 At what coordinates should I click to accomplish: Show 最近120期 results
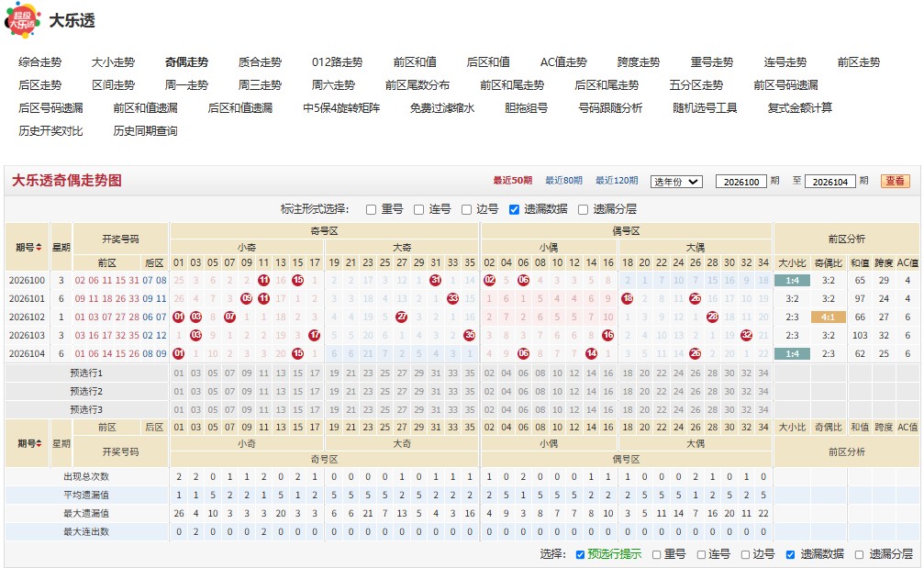pos(617,180)
